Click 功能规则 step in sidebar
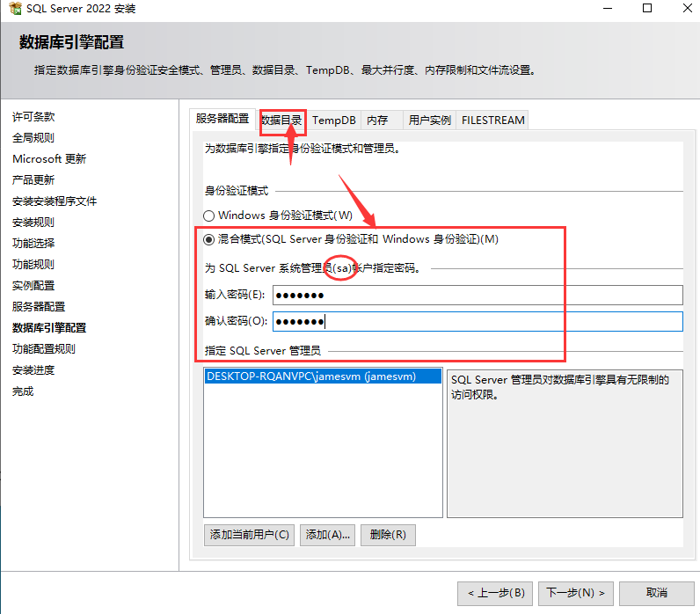This screenshot has height=614, width=700. [33, 265]
